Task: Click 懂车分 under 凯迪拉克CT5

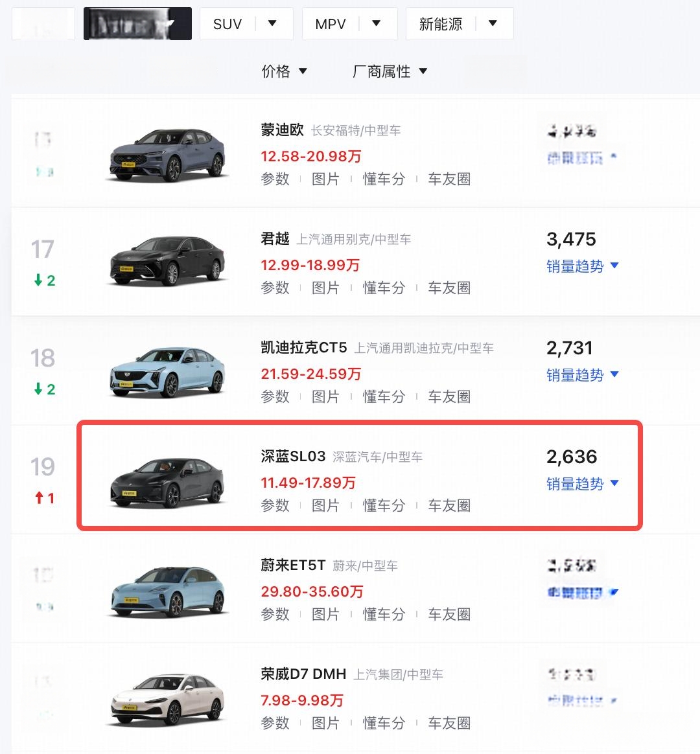Action: tap(384, 396)
